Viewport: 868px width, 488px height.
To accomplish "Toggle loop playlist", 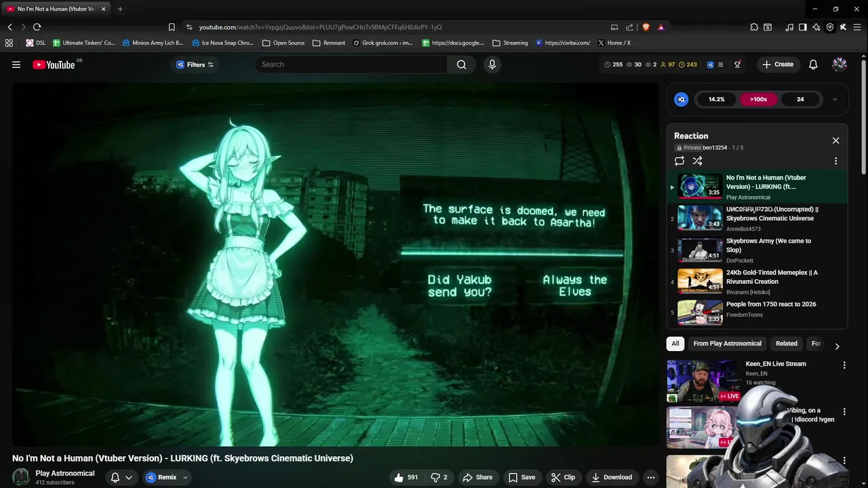I will point(679,161).
